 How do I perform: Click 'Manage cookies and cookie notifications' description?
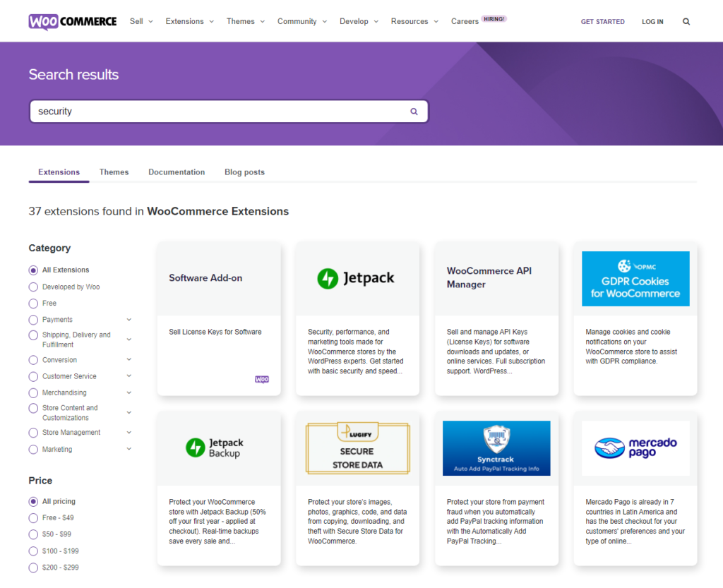[631, 347]
